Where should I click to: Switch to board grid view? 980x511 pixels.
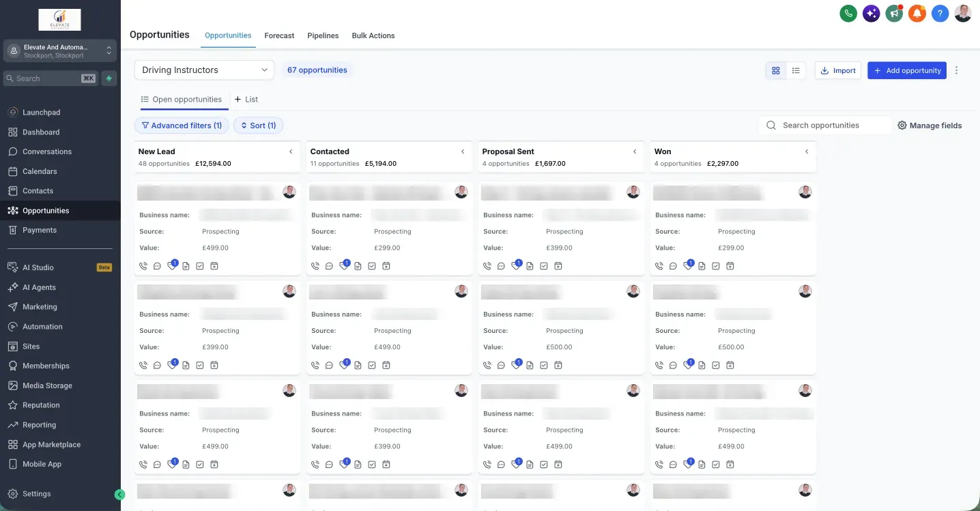776,70
